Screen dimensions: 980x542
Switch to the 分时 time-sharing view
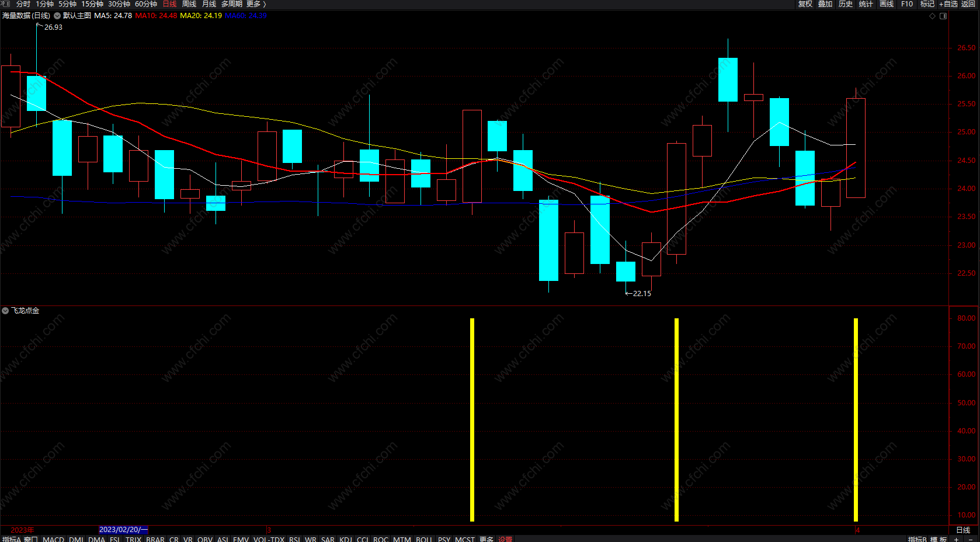(23, 4)
